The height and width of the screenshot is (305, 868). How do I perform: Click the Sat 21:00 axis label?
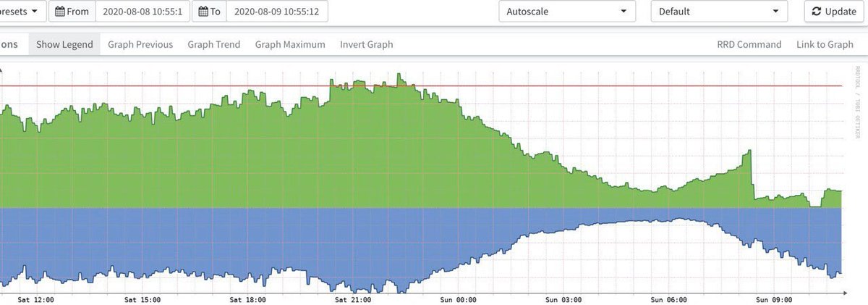354,299
